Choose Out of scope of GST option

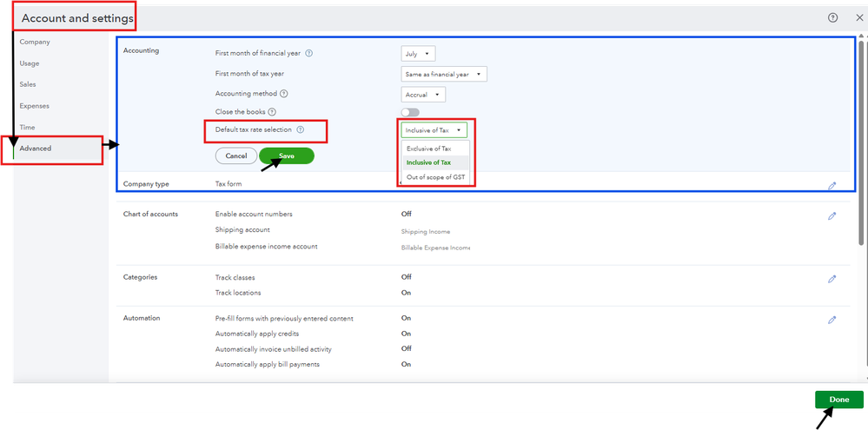point(434,177)
